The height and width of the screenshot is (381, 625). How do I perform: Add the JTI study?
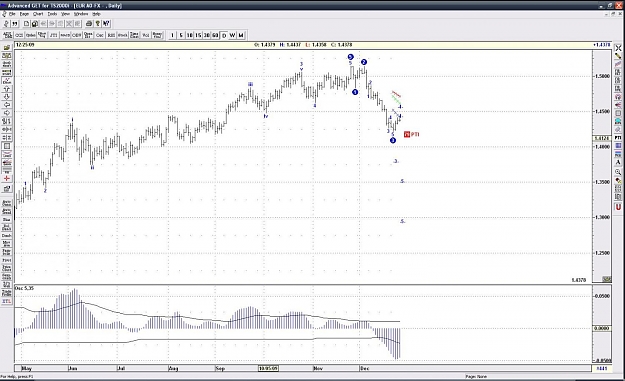(53, 35)
